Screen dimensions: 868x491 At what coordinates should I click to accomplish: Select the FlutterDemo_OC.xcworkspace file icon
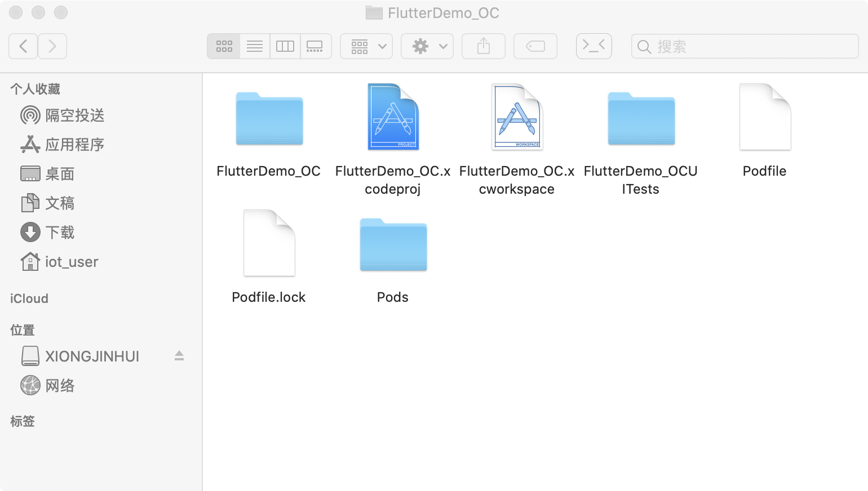click(x=517, y=117)
